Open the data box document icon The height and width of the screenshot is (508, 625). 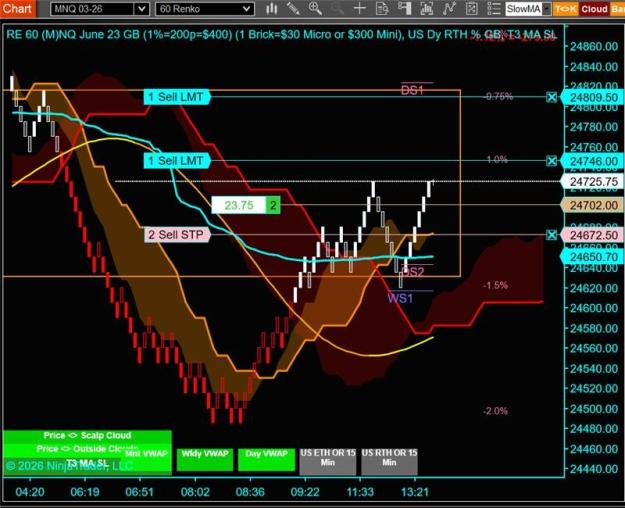tap(382, 9)
